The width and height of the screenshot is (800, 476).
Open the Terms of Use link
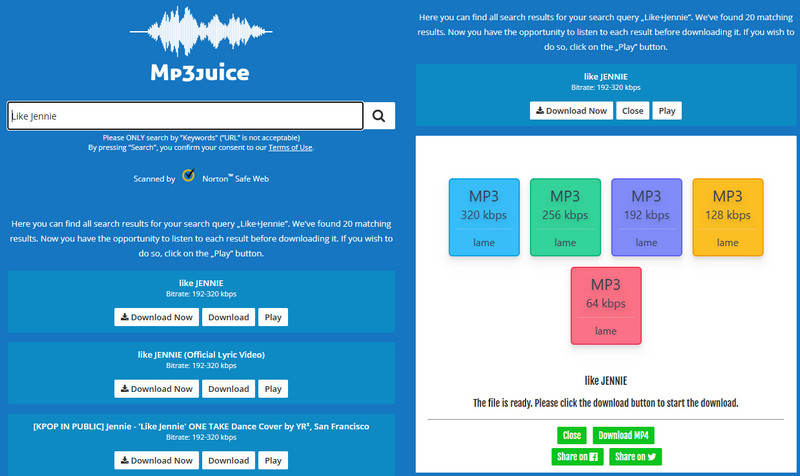click(290, 147)
